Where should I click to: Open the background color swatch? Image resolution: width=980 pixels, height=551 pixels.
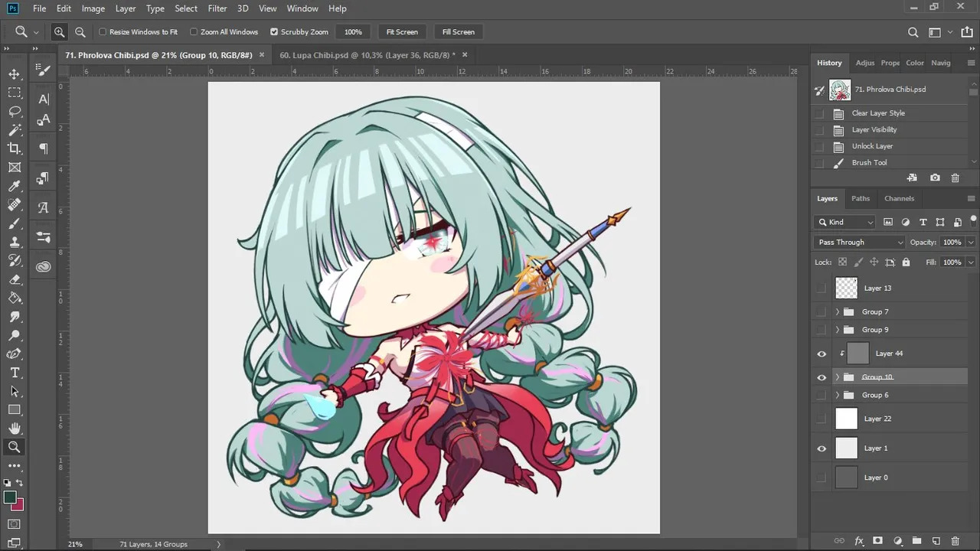(18, 506)
